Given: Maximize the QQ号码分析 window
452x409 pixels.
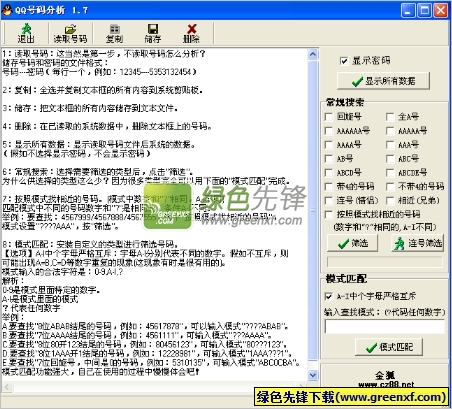Looking at the screenshot, I should (425, 10).
